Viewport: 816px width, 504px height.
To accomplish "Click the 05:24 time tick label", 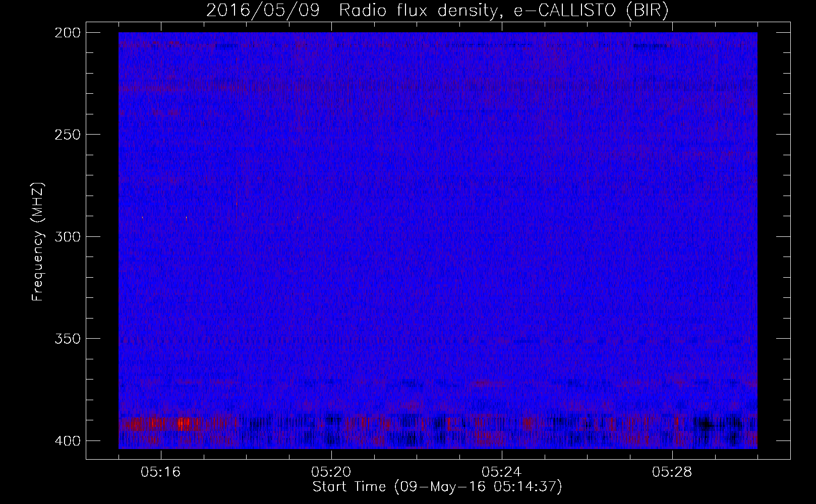I will [502, 472].
